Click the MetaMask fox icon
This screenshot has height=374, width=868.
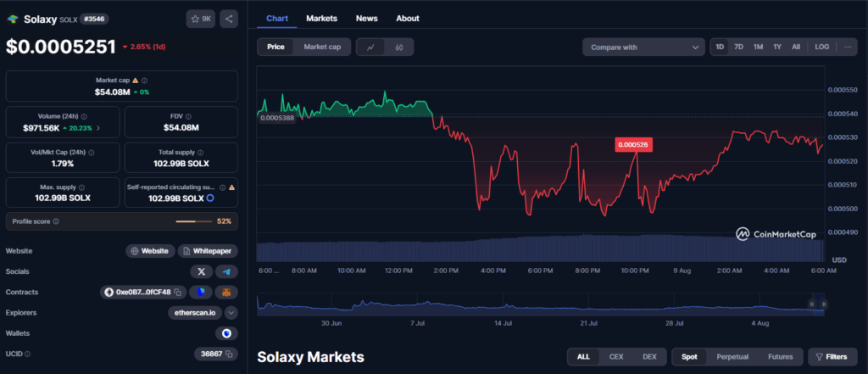point(226,292)
